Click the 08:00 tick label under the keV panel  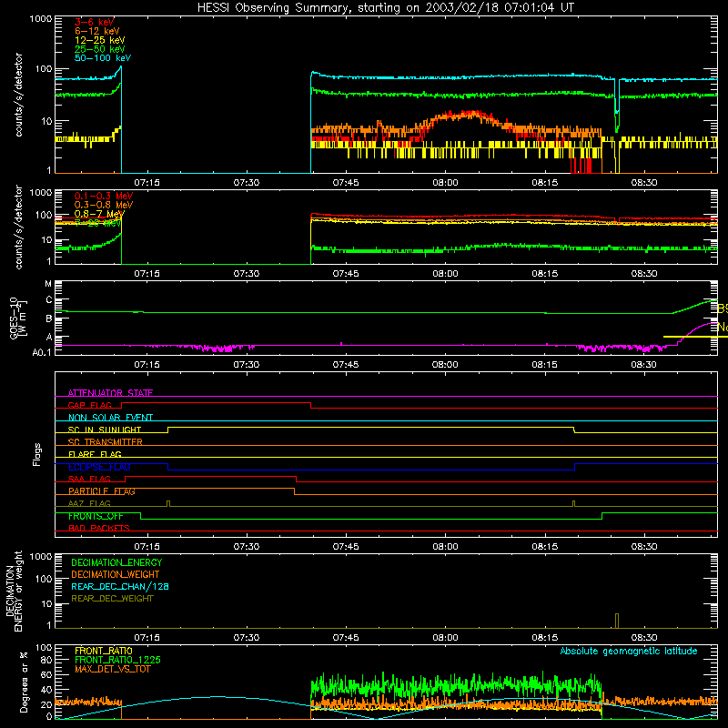[445, 183]
